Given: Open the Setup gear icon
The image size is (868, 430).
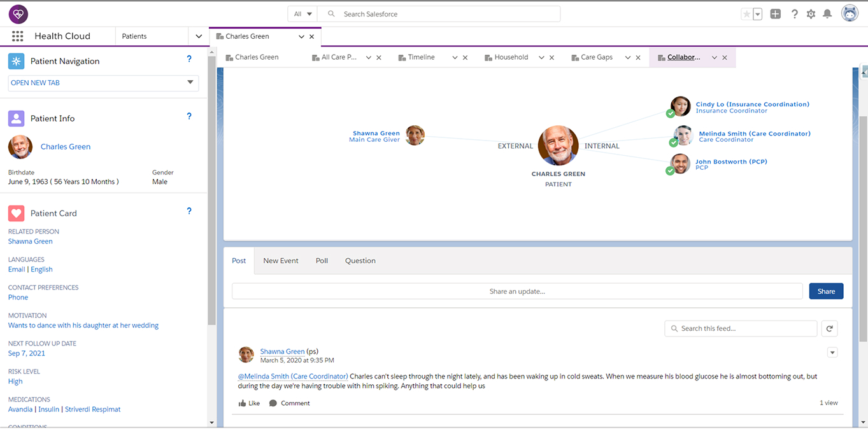Looking at the screenshot, I should coord(811,14).
